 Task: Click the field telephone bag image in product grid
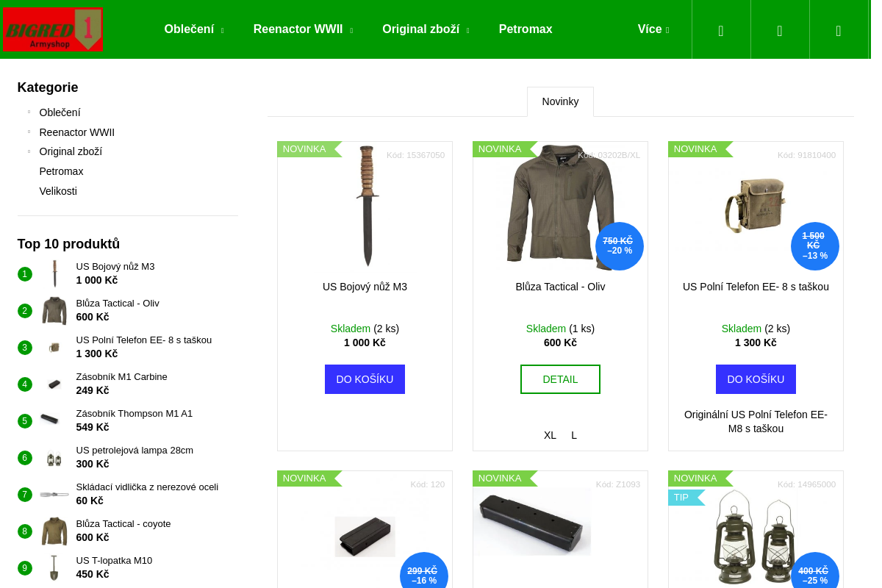(x=755, y=206)
